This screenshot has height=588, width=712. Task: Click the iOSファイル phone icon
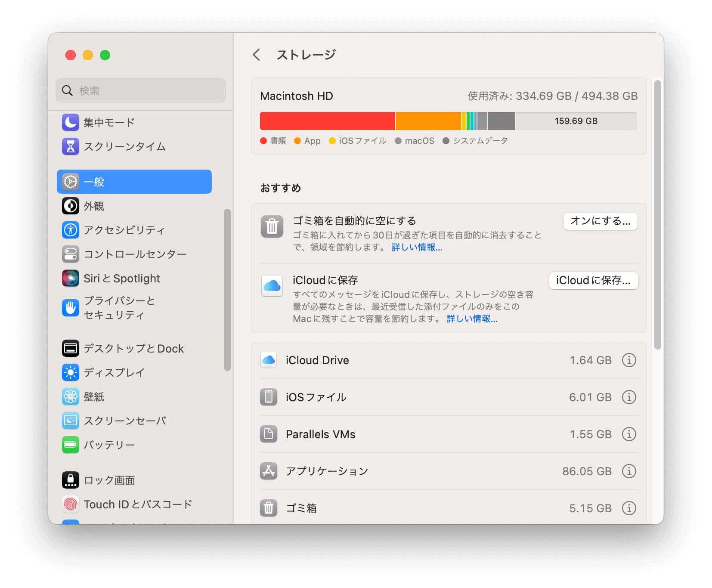(x=269, y=397)
